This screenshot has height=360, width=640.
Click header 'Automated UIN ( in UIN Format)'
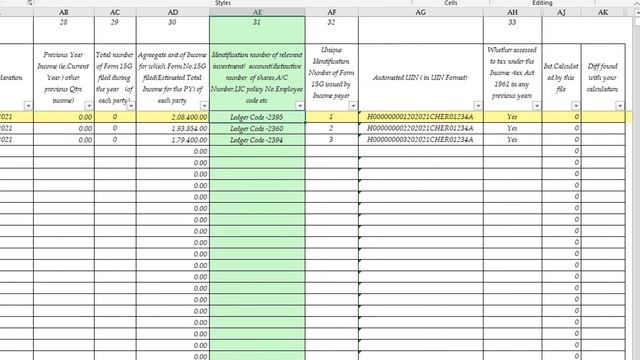pos(420,77)
